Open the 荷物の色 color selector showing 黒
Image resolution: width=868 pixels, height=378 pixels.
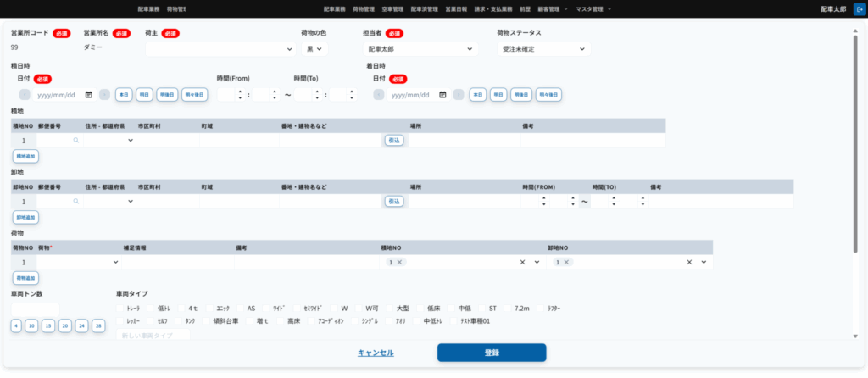click(x=313, y=49)
